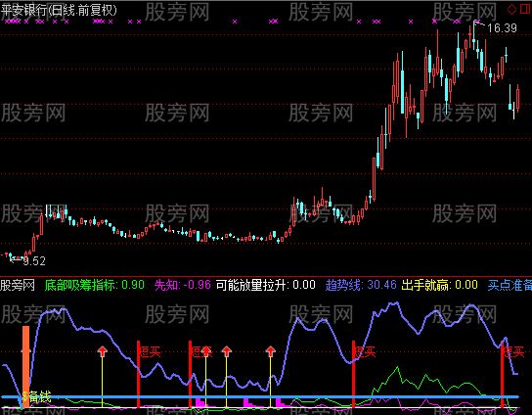532x415 pixels.
Task: Select the $备钱 signal marker
Action: (36, 396)
